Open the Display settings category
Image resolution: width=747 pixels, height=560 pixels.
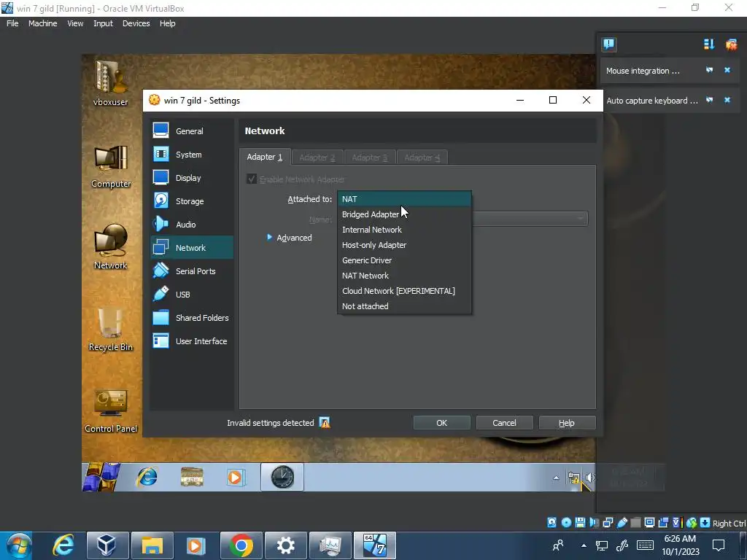(x=192, y=178)
